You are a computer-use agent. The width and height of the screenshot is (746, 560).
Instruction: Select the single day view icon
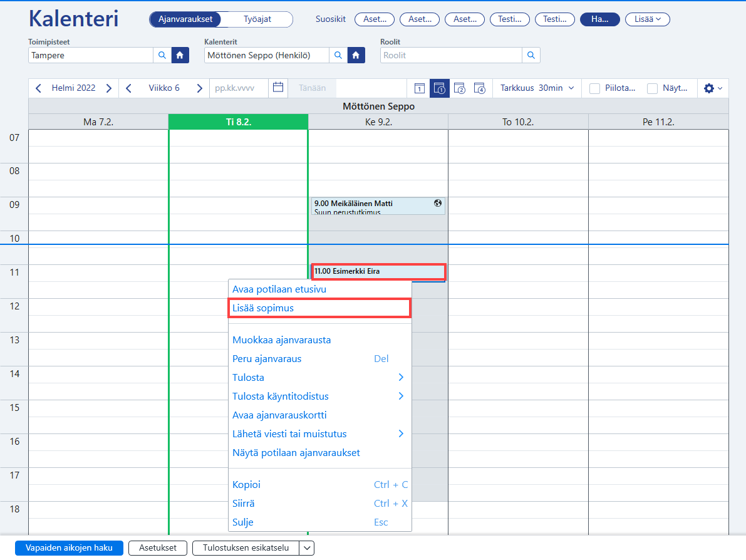pos(419,88)
